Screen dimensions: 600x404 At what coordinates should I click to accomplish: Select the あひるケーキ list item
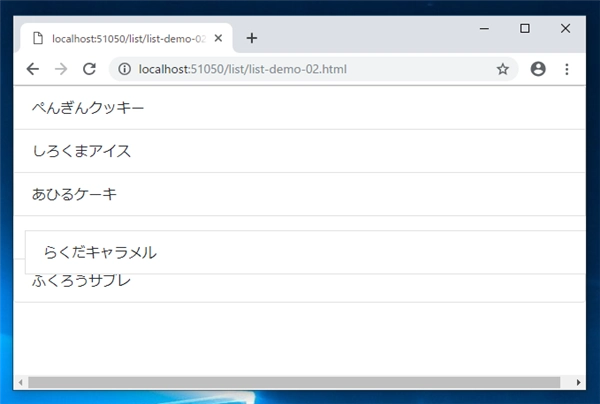point(299,194)
